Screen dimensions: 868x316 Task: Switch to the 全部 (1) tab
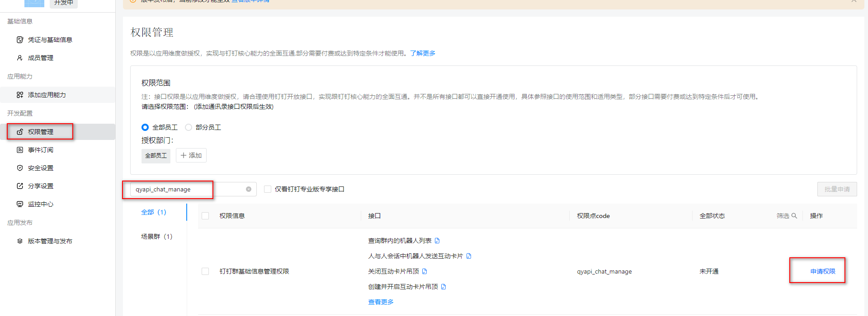(x=154, y=212)
